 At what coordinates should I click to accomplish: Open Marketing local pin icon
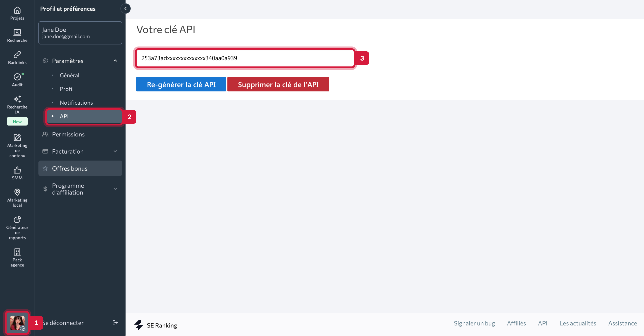coord(17,192)
